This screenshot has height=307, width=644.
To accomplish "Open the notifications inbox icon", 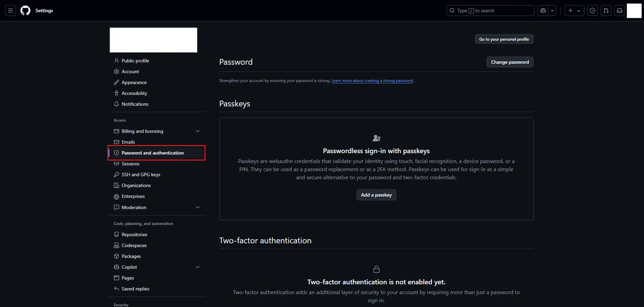I will tap(620, 11).
